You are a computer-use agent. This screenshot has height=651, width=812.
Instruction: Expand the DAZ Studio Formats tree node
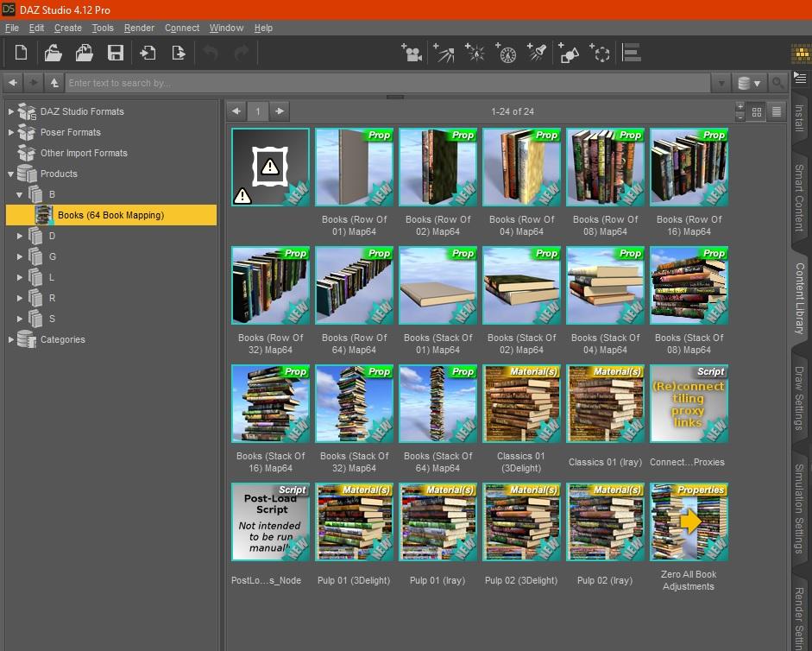[x=11, y=111]
